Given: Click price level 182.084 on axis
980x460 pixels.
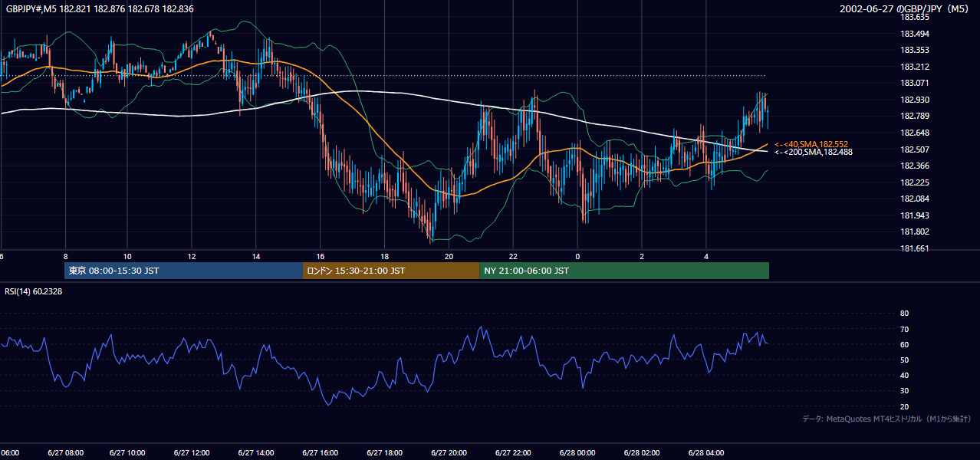Looking at the screenshot, I should click(x=914, y=199).
